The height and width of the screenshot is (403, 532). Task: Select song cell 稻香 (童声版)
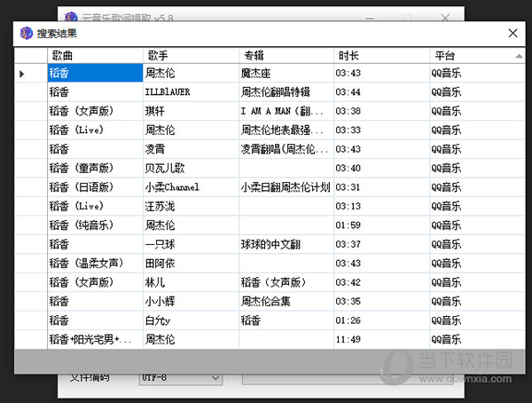pyautogui.click(x=95, y=168)
